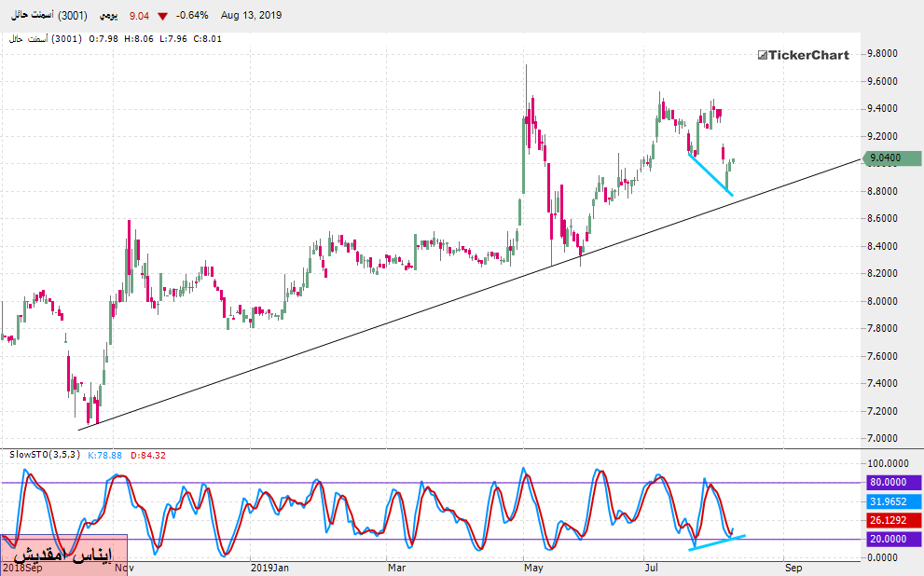Select the green 9.0400 current price tag
Viewport: 924px width, 576px height.
click(891, 158)
